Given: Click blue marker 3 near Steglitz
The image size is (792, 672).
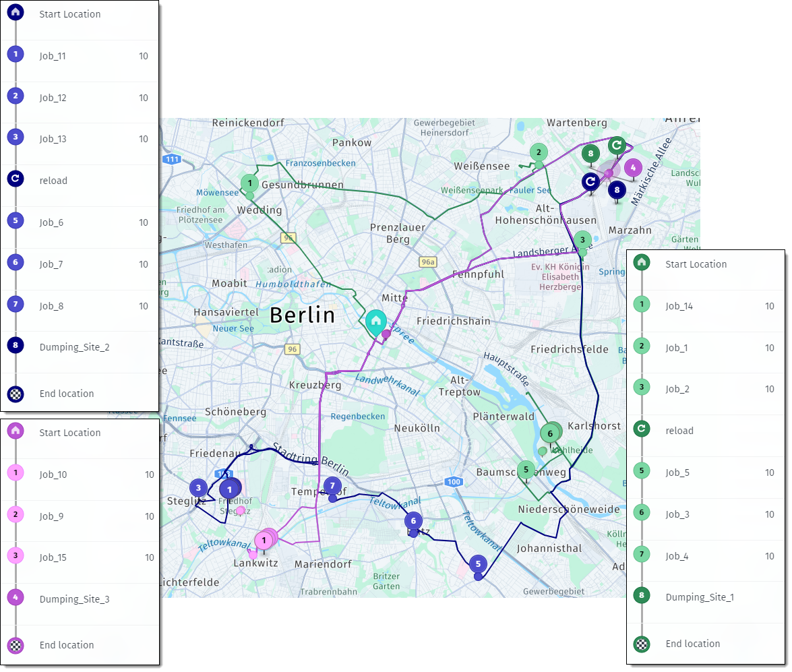Looking at the screenshot, I should (x=198, y=487).
